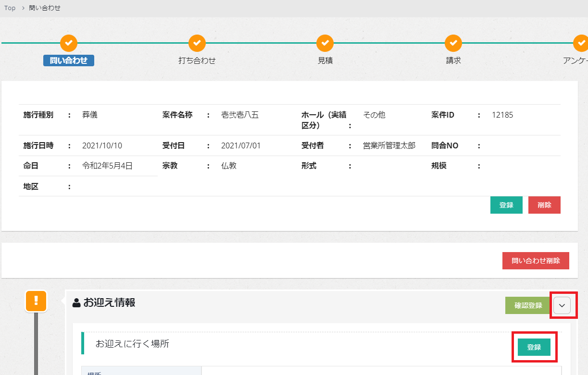Click the 見積 step checkmark icon
The image size is (588, 375).
point(325,43)
